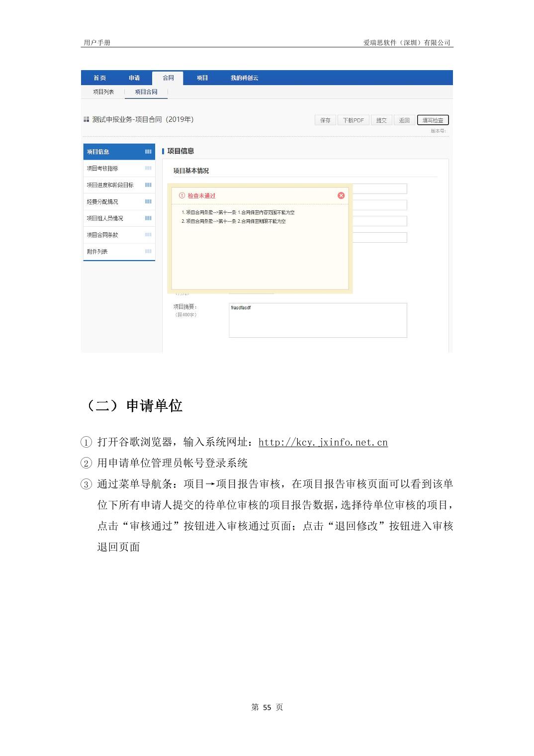Click the bars icon on the 项目信息 row

pos(148,152)
